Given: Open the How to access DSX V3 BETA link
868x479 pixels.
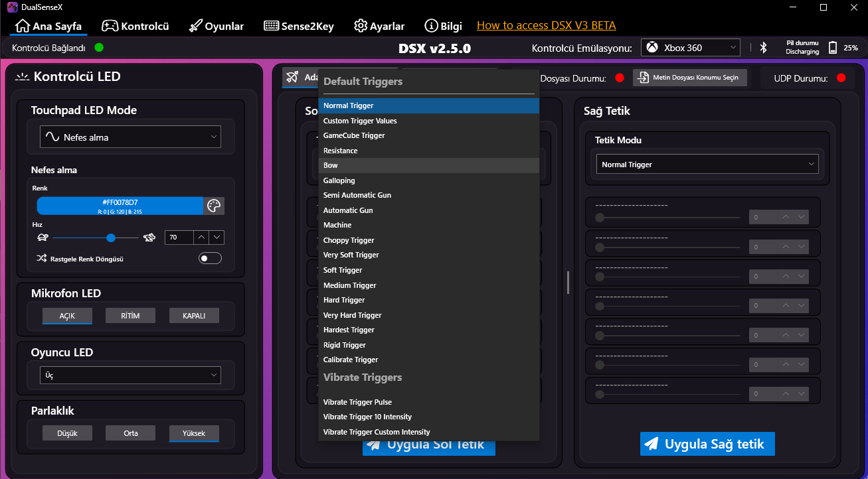Looking at the screenshot, I should pos(547,25).
